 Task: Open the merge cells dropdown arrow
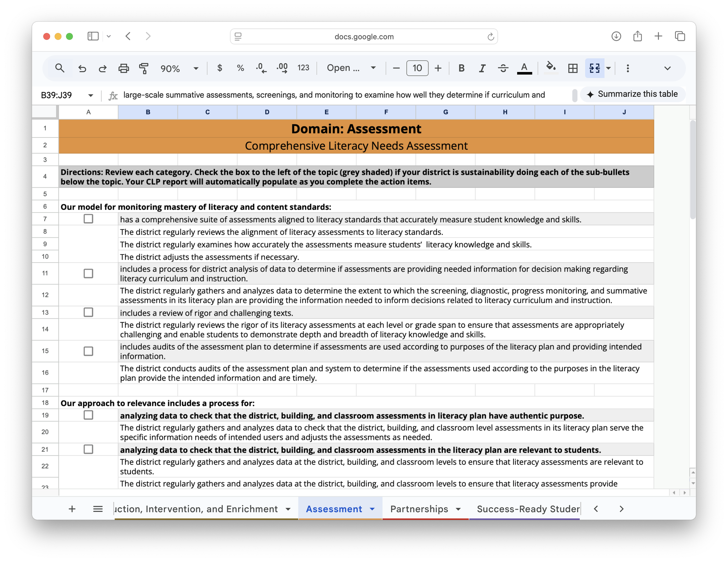pos(608,68)
